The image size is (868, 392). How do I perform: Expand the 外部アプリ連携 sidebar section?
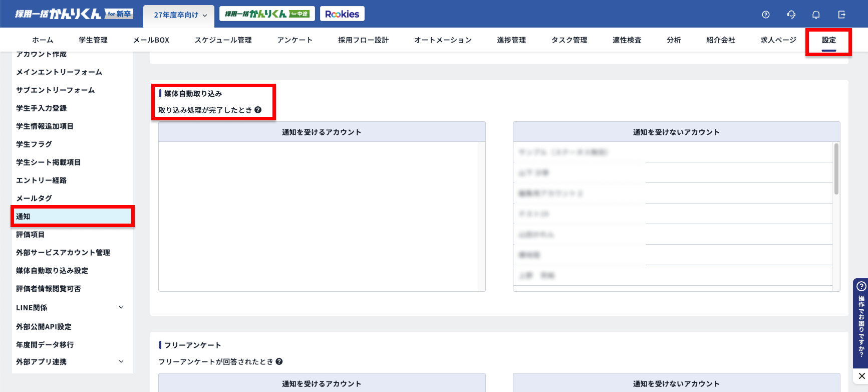tap(121, 361)
